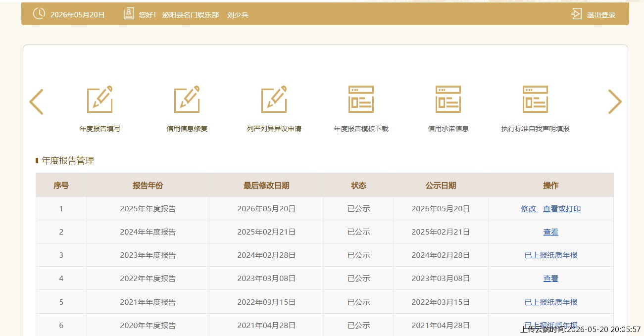This screenshot has height=336, width=644.
Task: Click the company name 泌阳县名门娱乐部
Action: (191, 15)
